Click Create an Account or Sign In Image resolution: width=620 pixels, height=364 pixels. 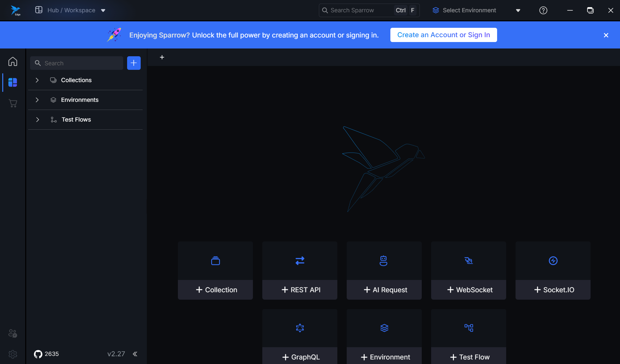pos(443,35)
